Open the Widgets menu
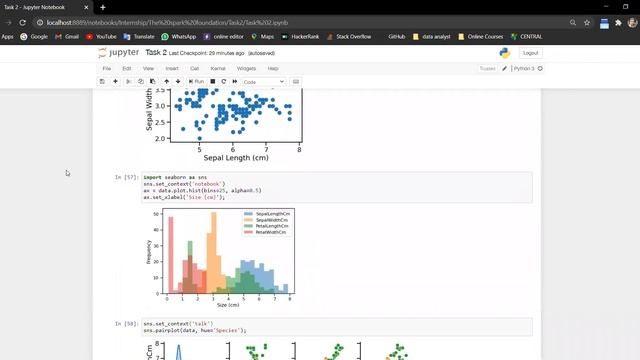This screenshot has width=640, height=360. click(246, 69)
